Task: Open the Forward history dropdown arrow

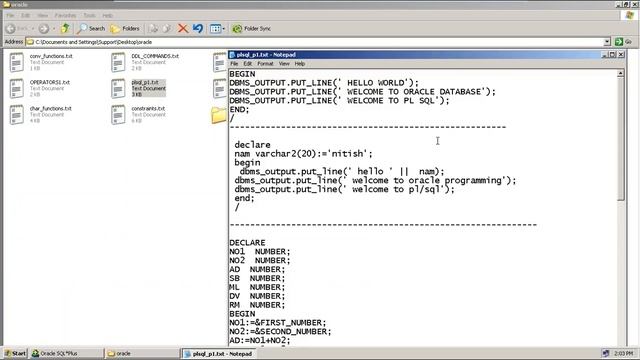Action: (x=54, y=29)
